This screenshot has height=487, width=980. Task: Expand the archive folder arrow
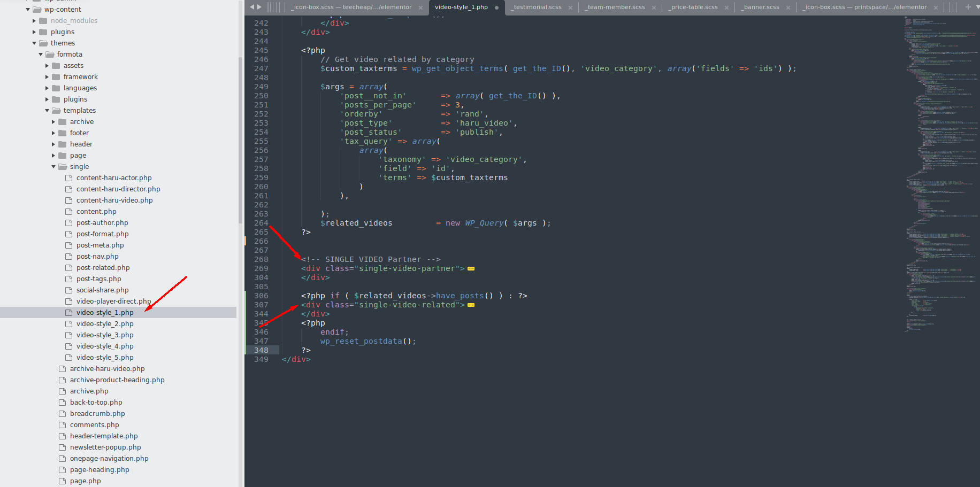[53, 122]
